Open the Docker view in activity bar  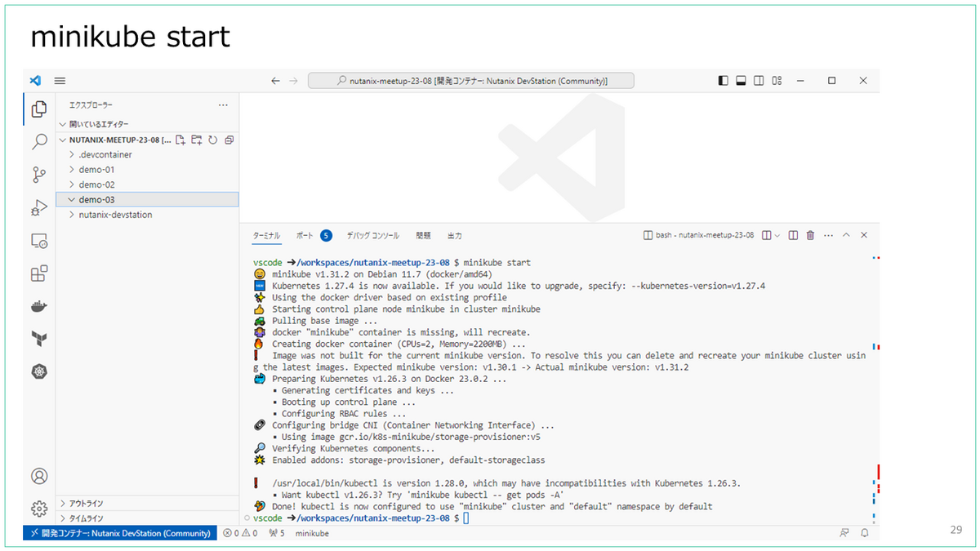coord(38,307)
